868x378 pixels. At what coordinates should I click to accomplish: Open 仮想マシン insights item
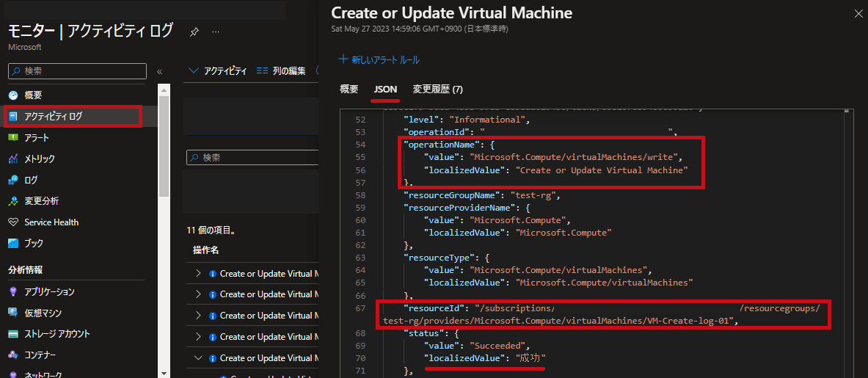click(43, 313)
